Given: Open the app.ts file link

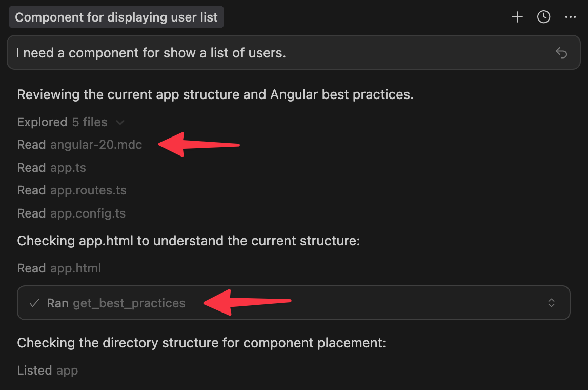Looking at the screenshot, I should coord(68,168).
